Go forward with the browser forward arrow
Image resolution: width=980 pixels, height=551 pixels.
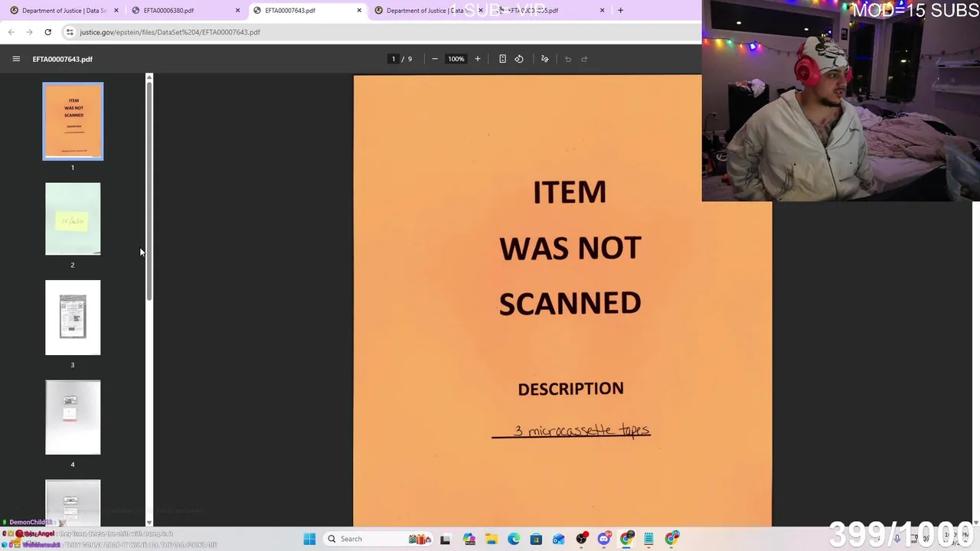click(x=29, y=32)
